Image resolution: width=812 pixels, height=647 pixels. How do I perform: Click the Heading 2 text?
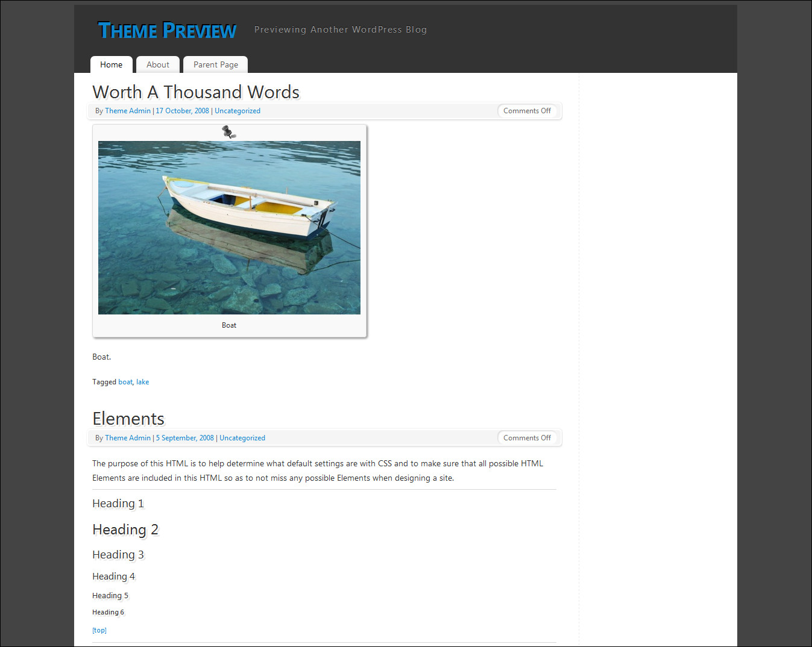click(125, 530)
